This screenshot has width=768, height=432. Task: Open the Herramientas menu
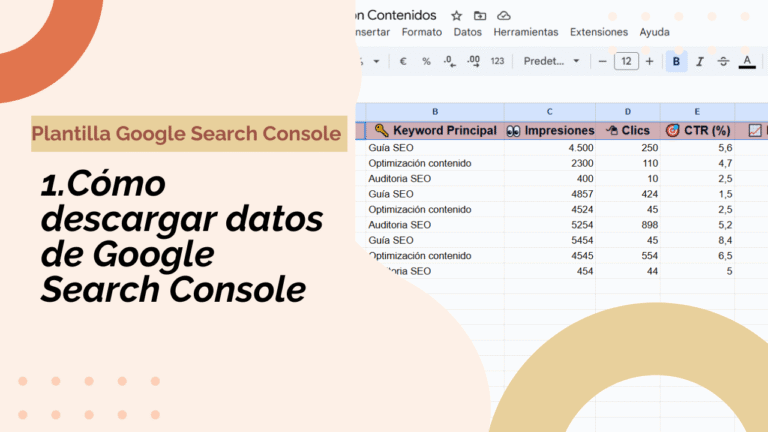(526, 32)
